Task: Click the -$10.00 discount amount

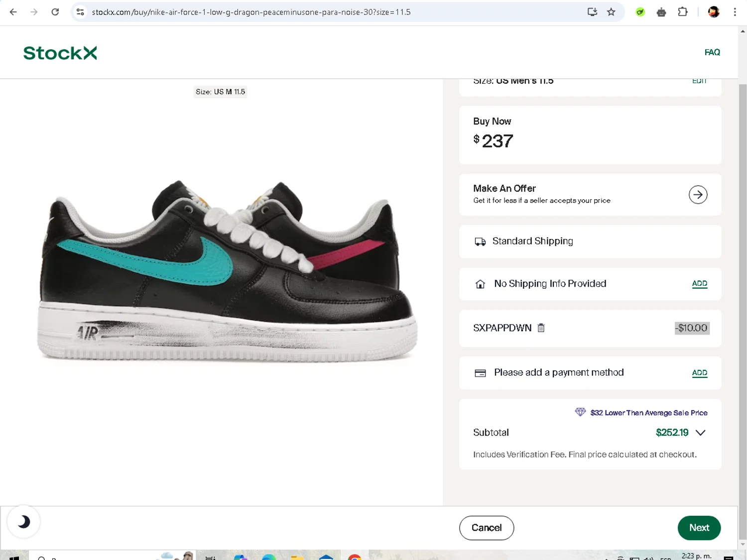Action: pos(692,328)
